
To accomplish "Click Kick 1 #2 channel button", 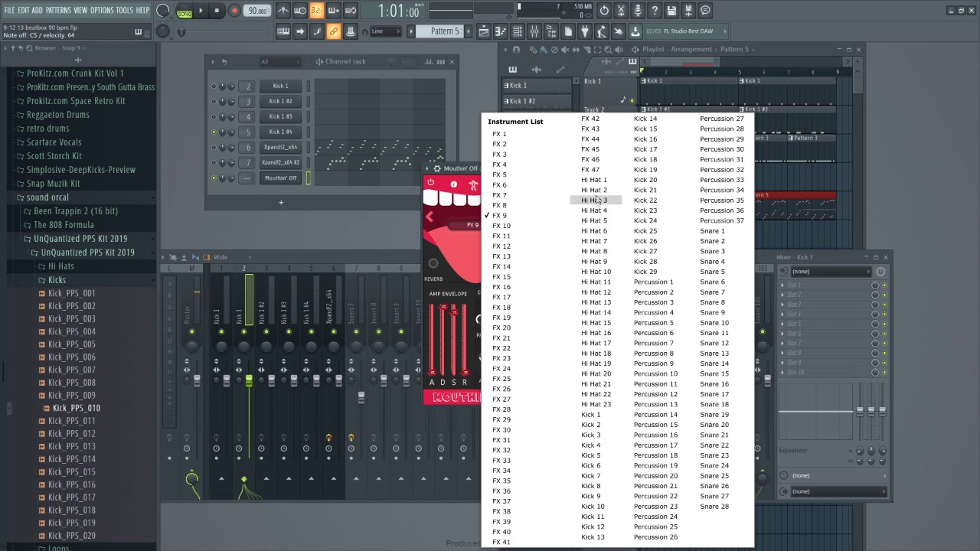I will (281, 101).
